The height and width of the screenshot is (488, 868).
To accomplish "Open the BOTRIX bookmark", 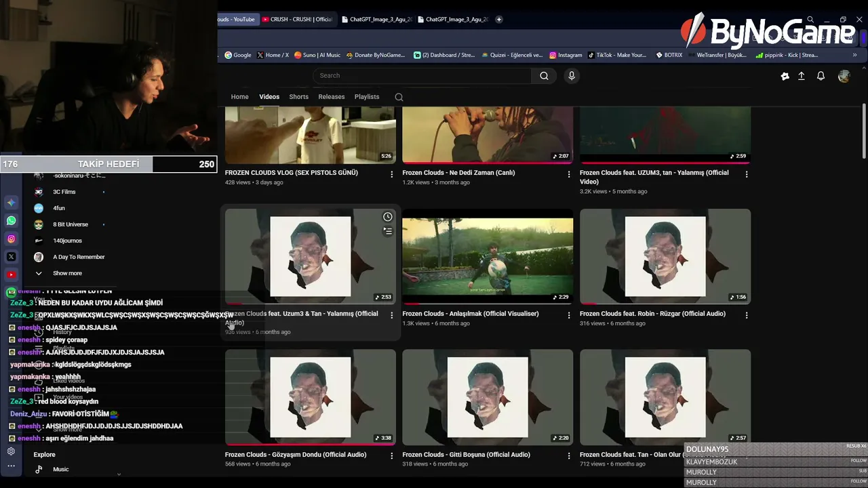I will click(669, 56).
